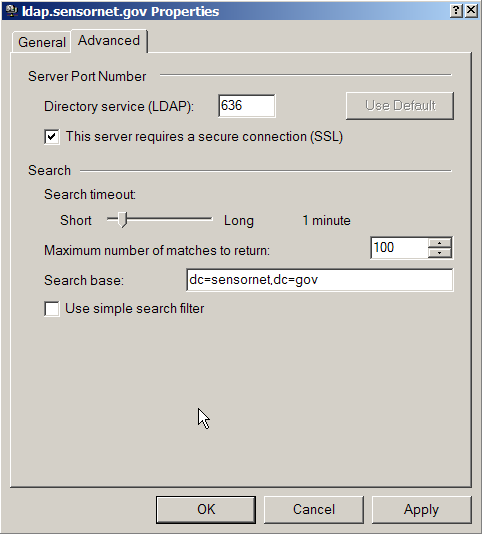Switch to the General tab
The height and width of the screenshot is (534, 482).
(x=42, y=43)
